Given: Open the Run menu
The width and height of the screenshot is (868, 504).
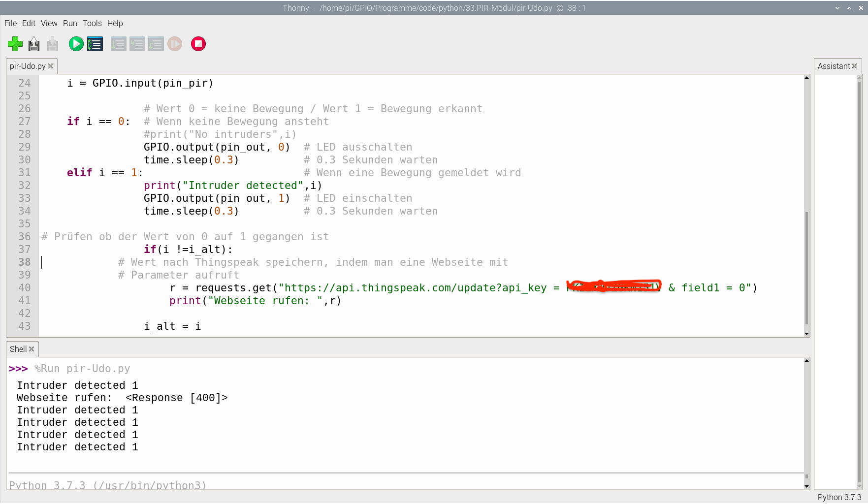Looking at the screenshot, I should click(x=70, y=23).
